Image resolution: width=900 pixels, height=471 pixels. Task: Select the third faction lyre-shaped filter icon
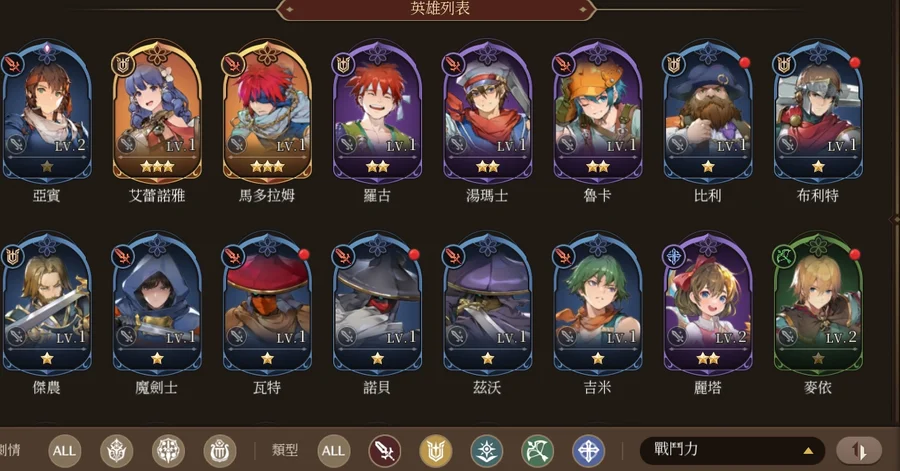pyautogui.click(x=220, y=451)
